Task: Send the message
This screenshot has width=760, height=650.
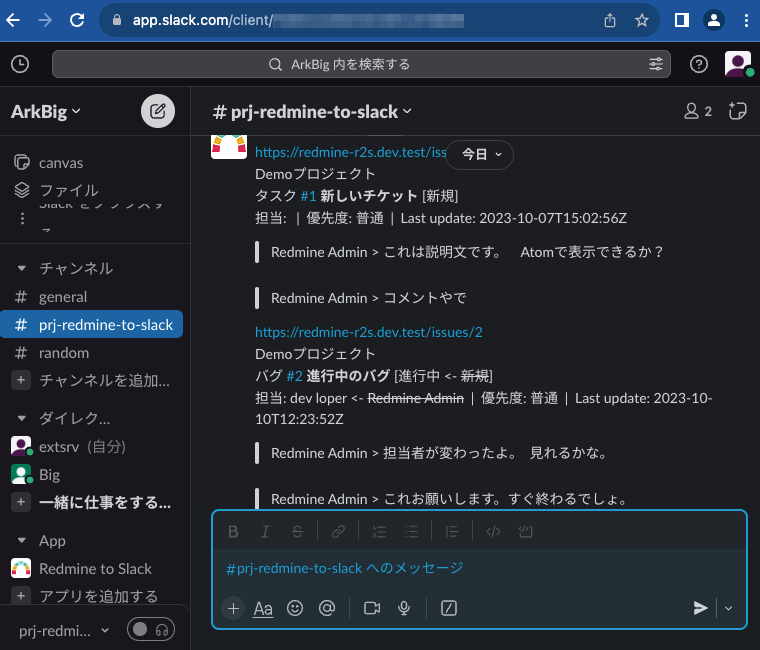Action: coord(700,608)
